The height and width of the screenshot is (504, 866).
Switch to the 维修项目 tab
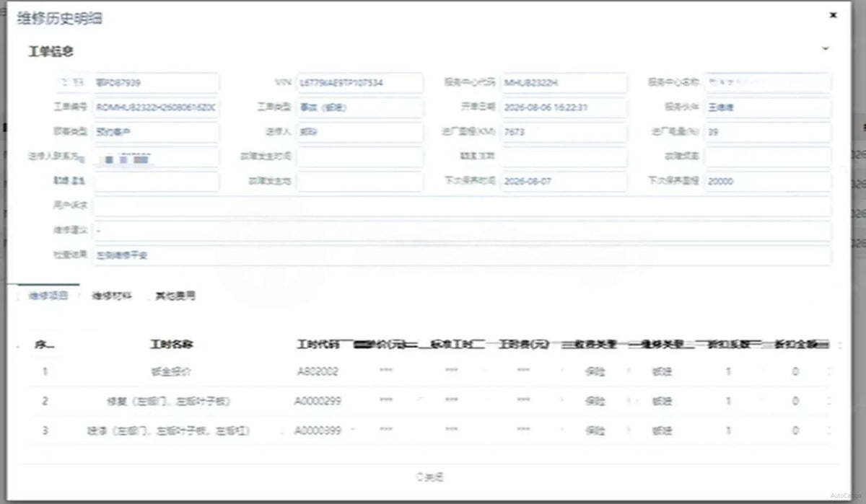click(x=48, y=296)
